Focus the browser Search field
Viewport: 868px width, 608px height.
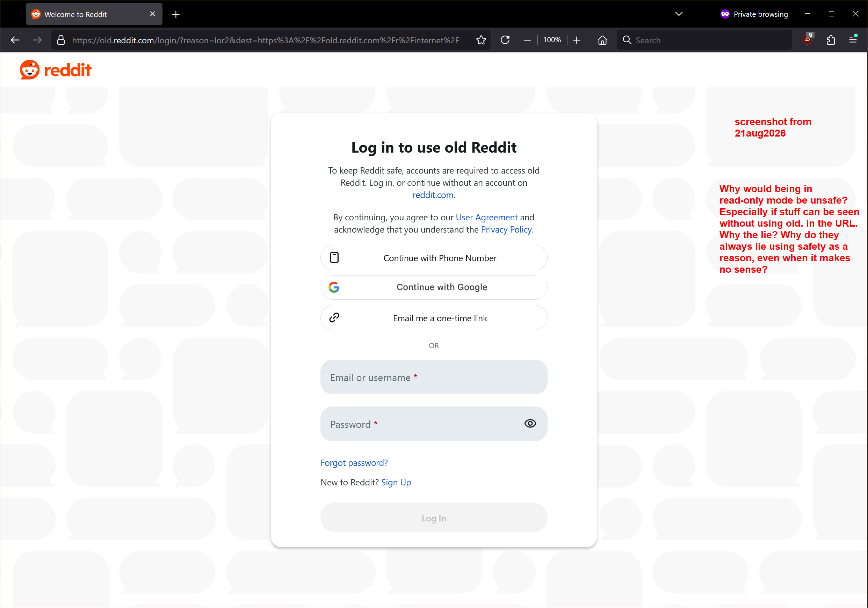tap(704, 40)
